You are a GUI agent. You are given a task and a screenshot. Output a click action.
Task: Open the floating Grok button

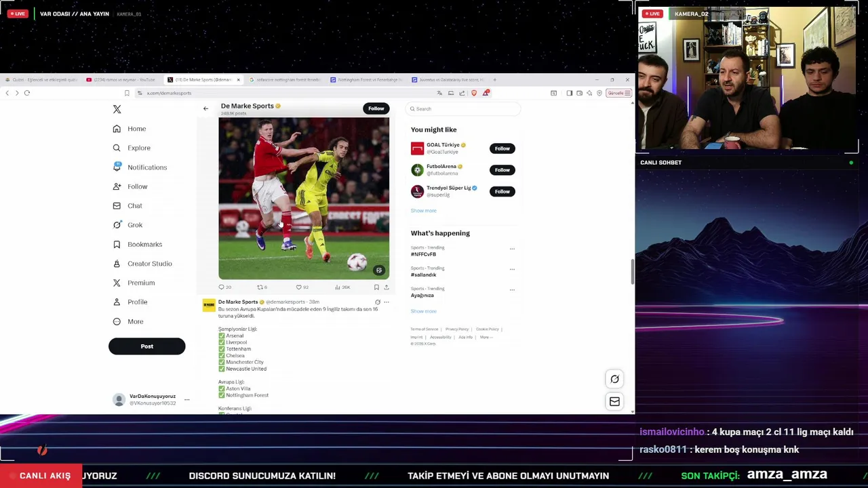(x=614, y=380)
